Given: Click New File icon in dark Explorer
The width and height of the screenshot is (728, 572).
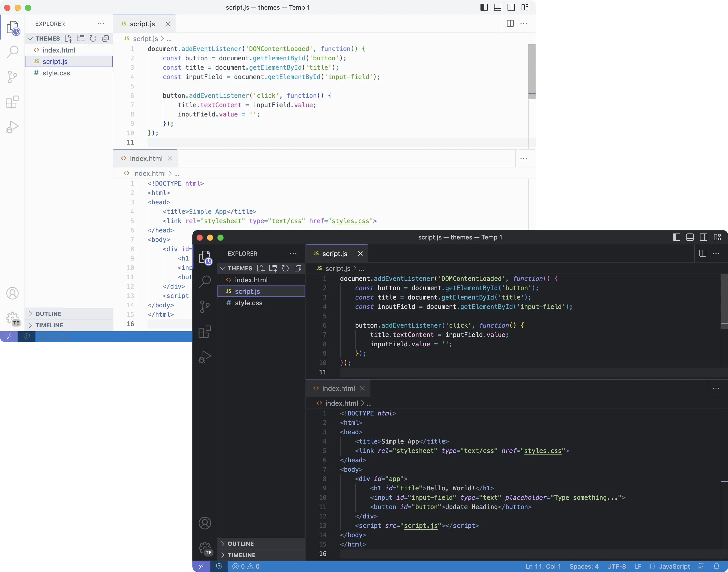Looking at the screenshot, I should click(x=261, y=268).
